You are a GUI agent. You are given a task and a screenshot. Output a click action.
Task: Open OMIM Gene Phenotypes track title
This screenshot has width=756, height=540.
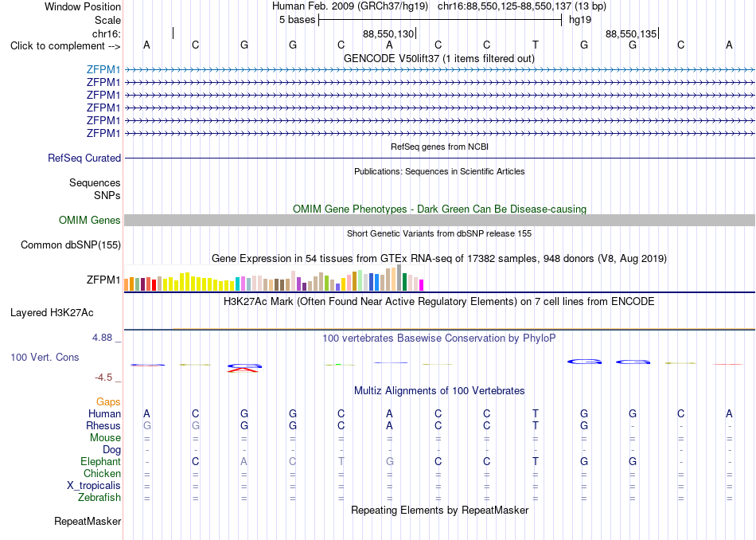click(x=439, y=209)
